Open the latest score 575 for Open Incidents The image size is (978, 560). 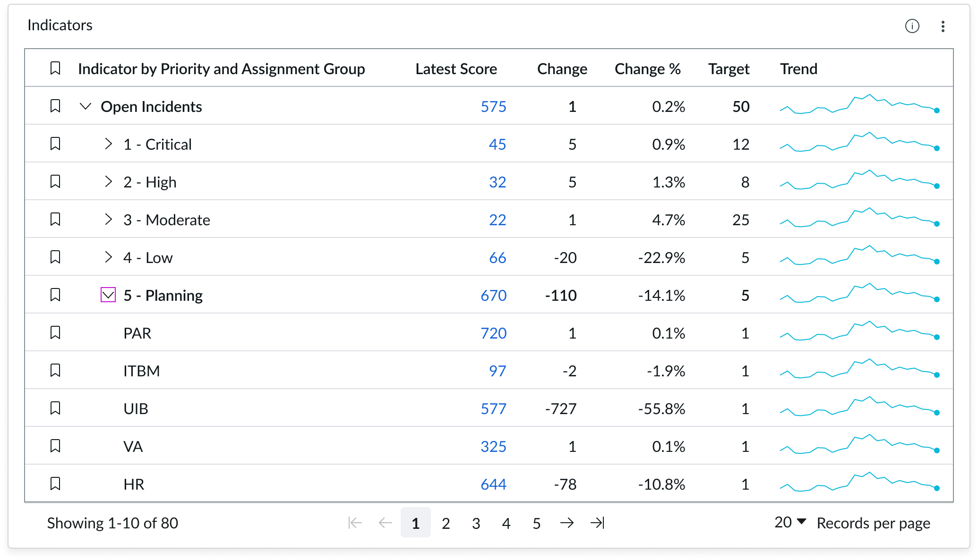click(x=493, y=106)
